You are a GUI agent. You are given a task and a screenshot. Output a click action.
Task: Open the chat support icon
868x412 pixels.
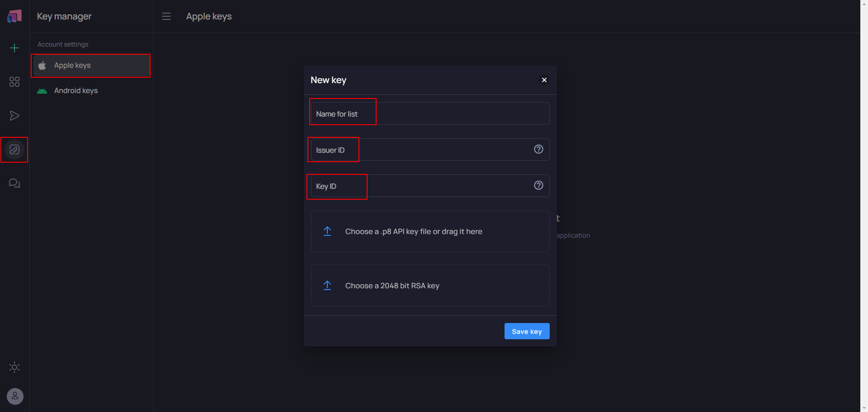(14, 183)
